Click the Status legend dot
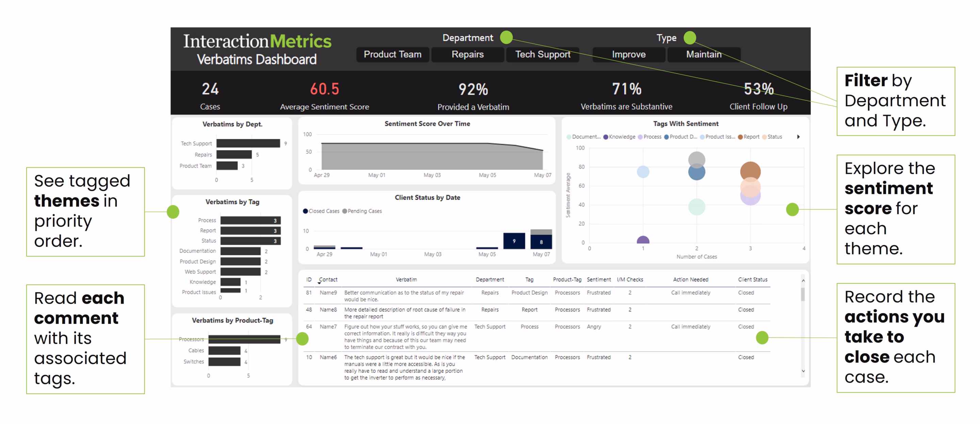Image resolution: width=980 pixels, height=424 pixels. tap(764, 137)
